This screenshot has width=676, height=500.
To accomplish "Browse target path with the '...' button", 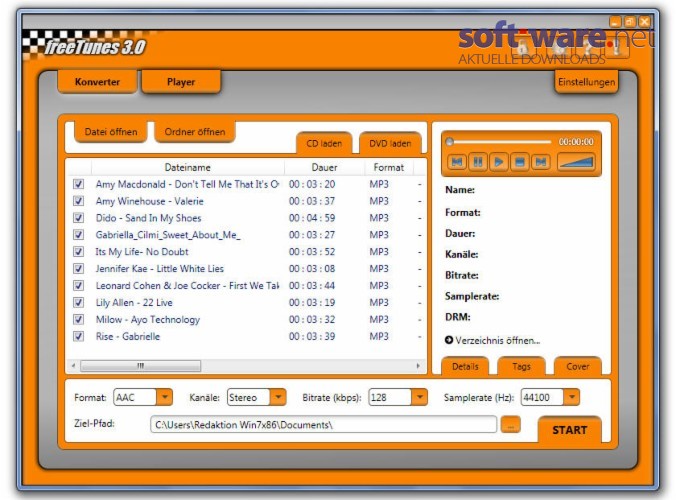I will (x=510, y=425).
